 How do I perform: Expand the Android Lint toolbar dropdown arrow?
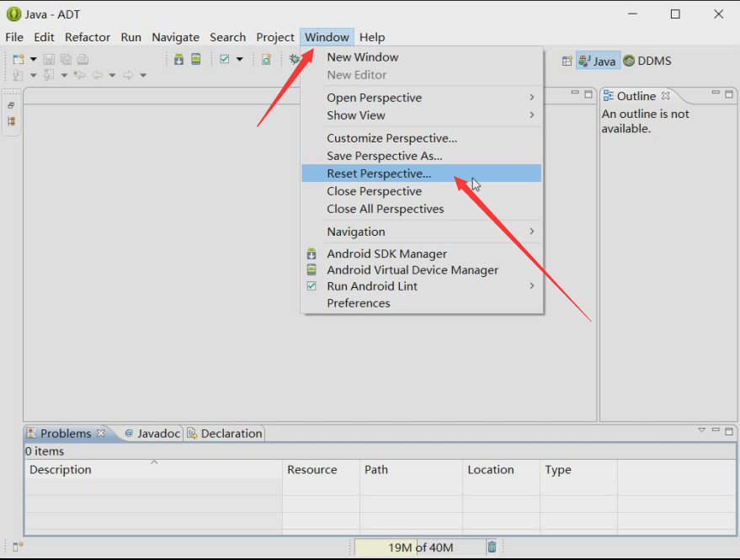pyautogui.click(x=240, y=60)
